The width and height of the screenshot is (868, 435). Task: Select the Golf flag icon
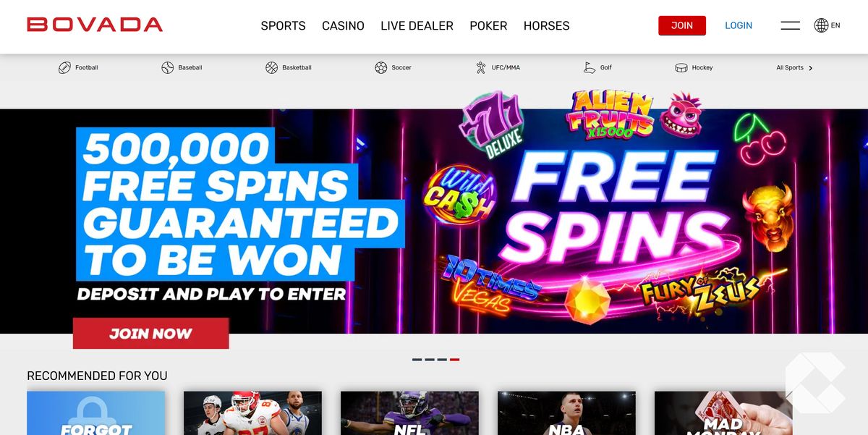click(x=590, y=67)
